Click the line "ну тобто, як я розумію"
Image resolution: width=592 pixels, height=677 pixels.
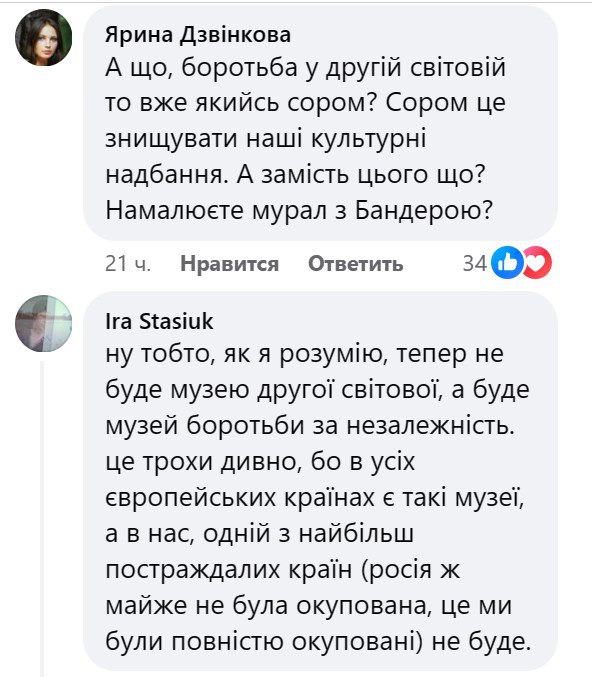(x=304, y=354)
